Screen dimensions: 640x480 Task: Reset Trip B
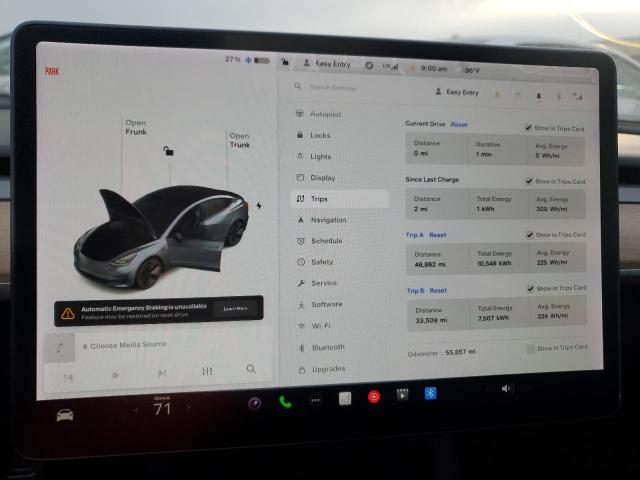tap(438, 291)
